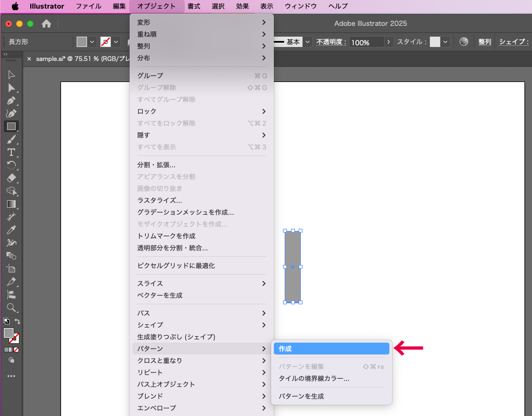Image resolution: width=532 pixels, height=416 pixels.
Task: Select the Rectangle tool
Action: [x=11, y=126]
